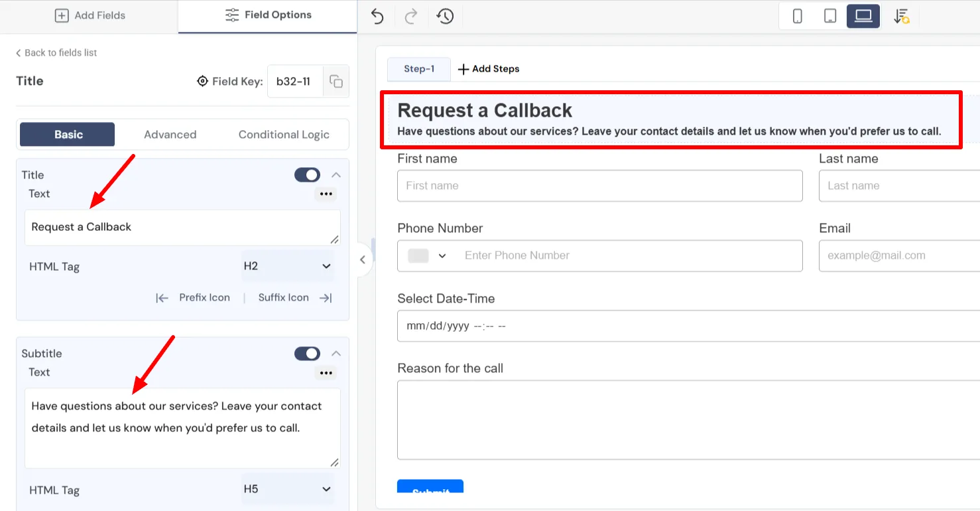
Task: Switch to tablet preview
Action: pos(830,17)
